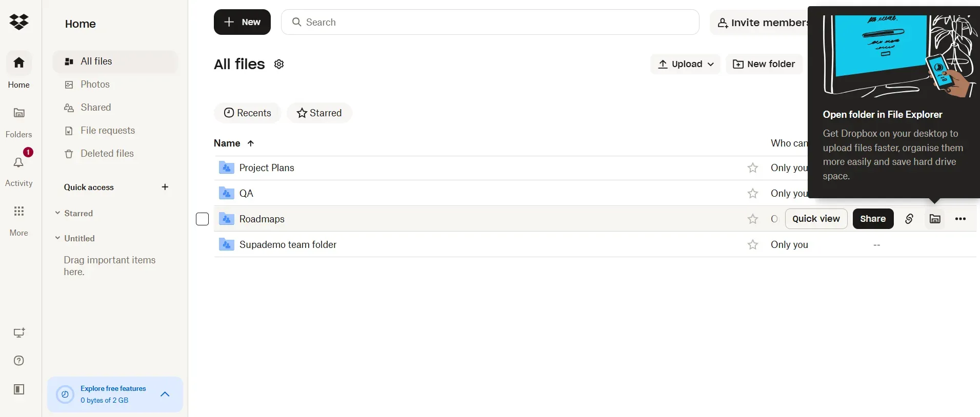Select the Recents filter
The image size is (980, 417).
coord(248,113)
